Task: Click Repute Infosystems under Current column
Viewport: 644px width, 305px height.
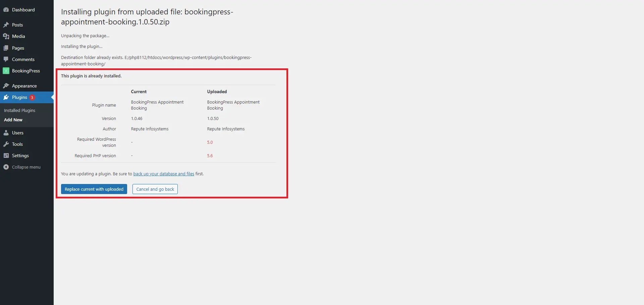Action: [150, 129]
